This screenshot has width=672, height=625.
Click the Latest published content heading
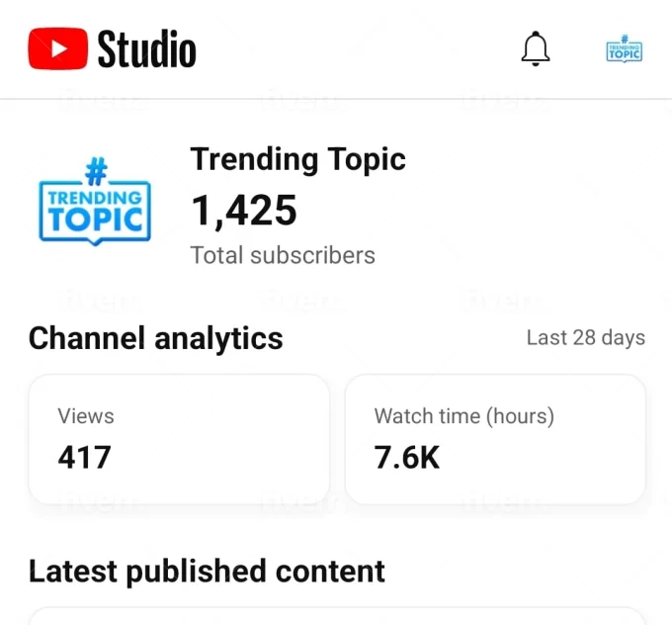point(207,571)
